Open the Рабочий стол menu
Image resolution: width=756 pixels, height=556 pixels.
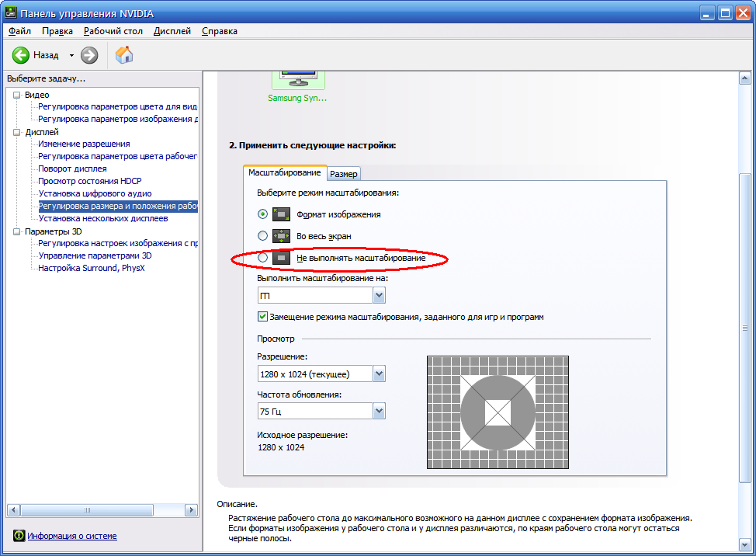pos(113,31)
